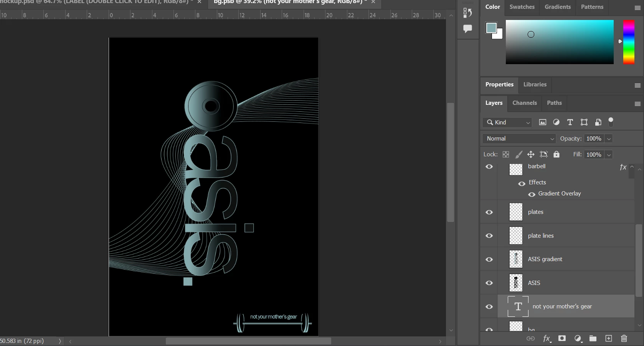Open status bar info arrow
The width and height of the screenshot is (644, 346).
click(x=60, y=341)
